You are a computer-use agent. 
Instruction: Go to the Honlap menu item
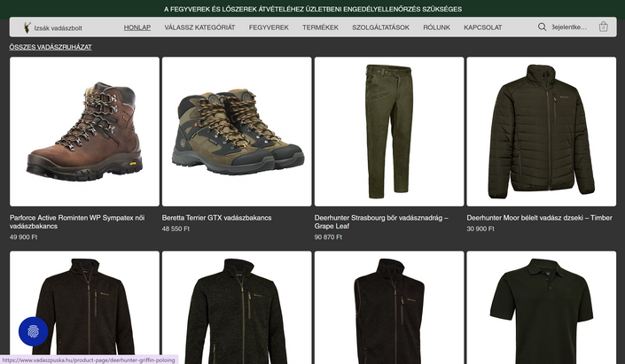tap(137, 27)
